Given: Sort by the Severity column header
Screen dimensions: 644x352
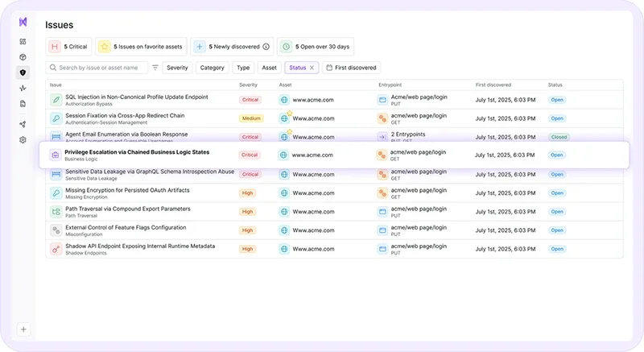Looking at the screenshot, I should pyautogui.click(x=248, y=85).
